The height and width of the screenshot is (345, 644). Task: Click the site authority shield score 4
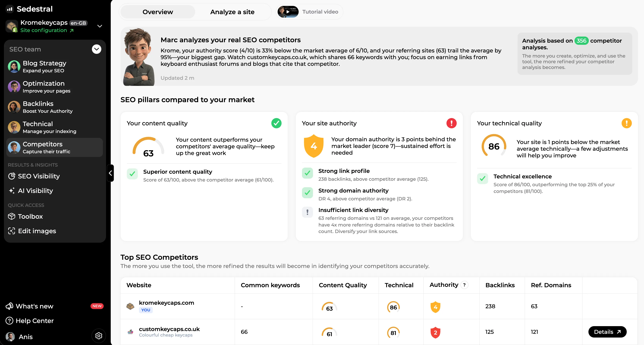click(314, 146)
